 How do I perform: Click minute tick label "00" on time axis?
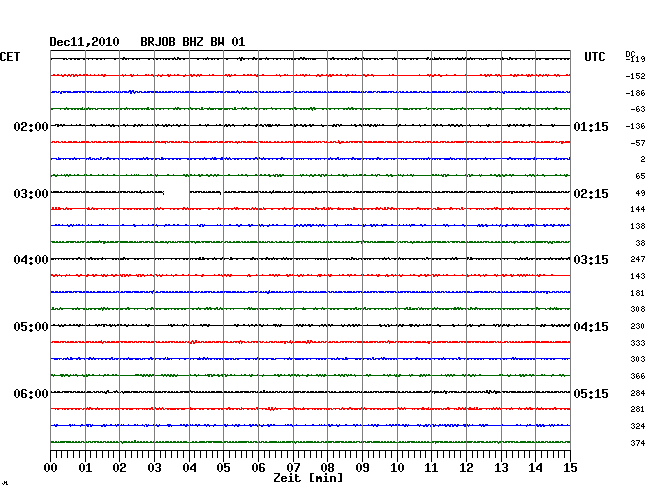(x=51, y=468)
